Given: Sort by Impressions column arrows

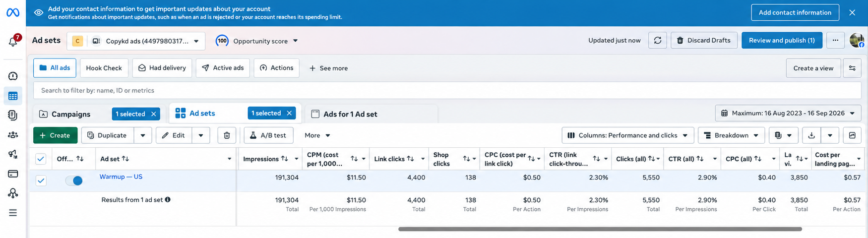Looking at the screenshot, I should 285,159.
